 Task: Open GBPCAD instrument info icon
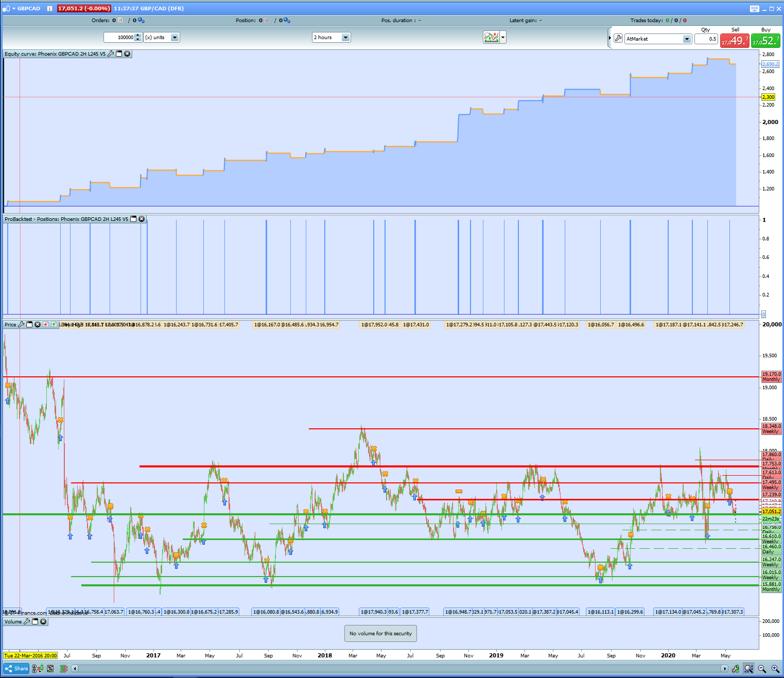49,8
